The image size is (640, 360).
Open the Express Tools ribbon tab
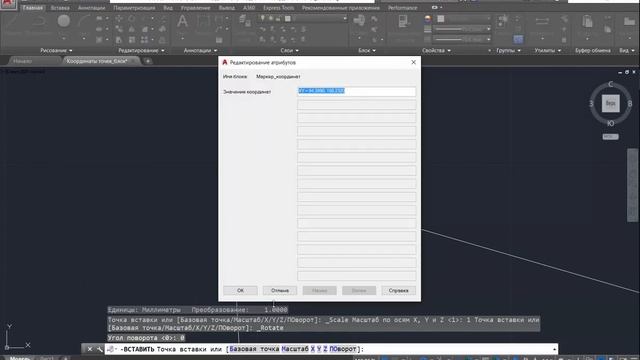point(278,8)
